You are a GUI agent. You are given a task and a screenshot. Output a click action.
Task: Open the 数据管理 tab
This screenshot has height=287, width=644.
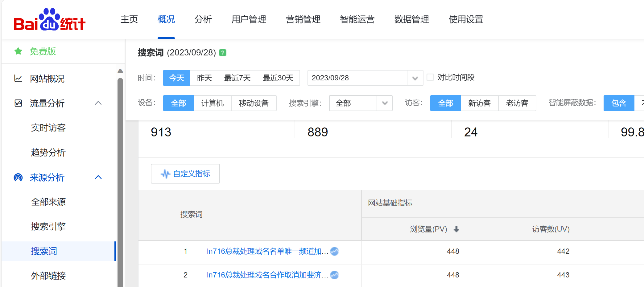412,19
